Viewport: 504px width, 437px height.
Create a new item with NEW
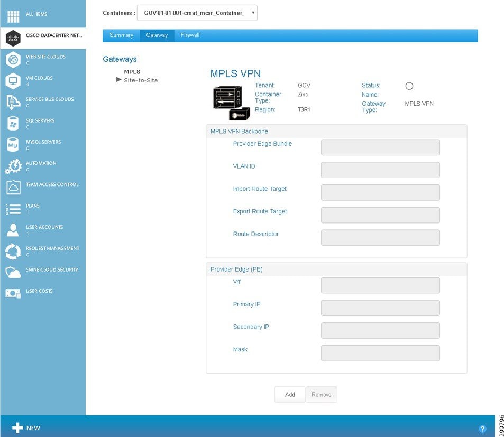point(25,428)
